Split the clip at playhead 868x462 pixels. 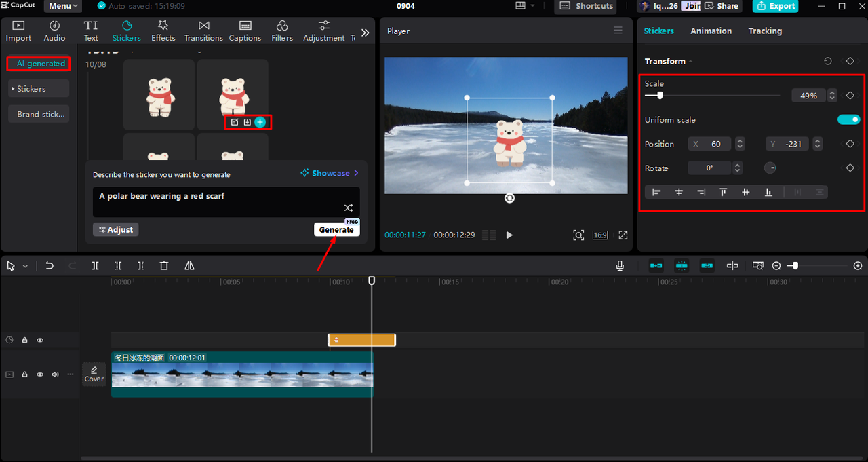95,266
